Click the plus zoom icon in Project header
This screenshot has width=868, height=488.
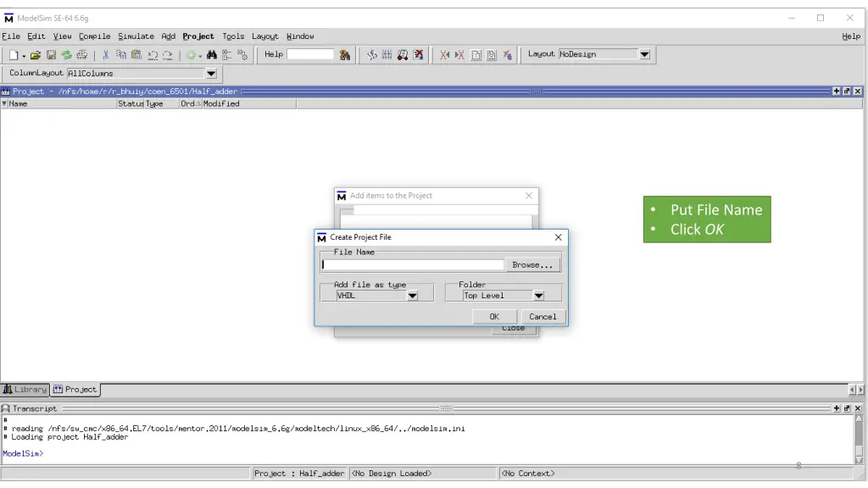point(836,91)
